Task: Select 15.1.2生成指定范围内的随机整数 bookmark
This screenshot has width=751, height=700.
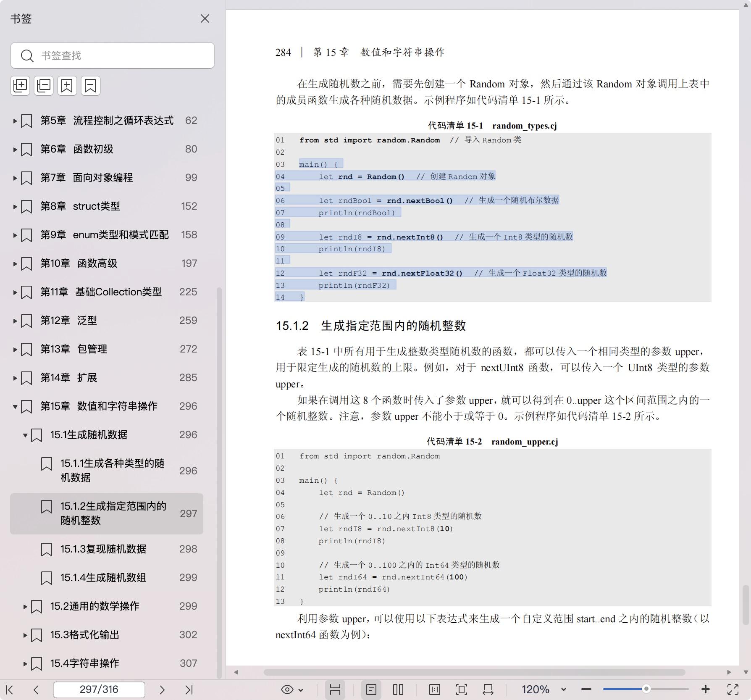Action: click(x=107, y=513)
